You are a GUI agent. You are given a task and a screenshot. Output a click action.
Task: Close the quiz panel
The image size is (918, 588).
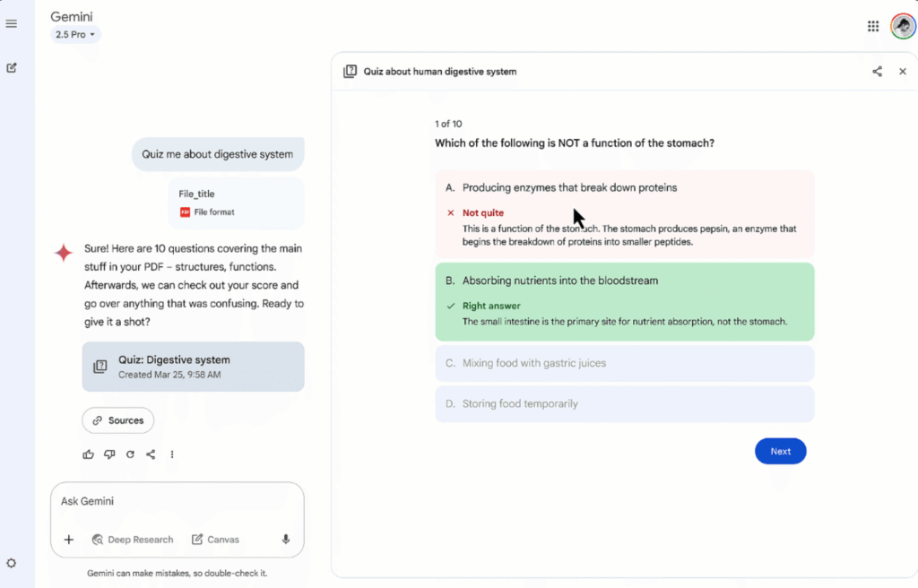click(903, 72)
